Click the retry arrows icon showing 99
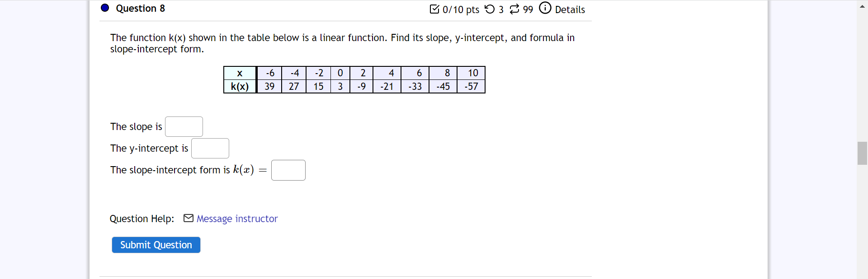 [514, 9]
